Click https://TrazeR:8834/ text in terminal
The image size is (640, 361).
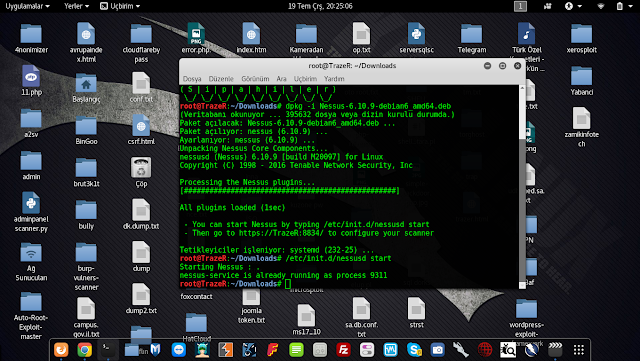(x=281, y=233)
